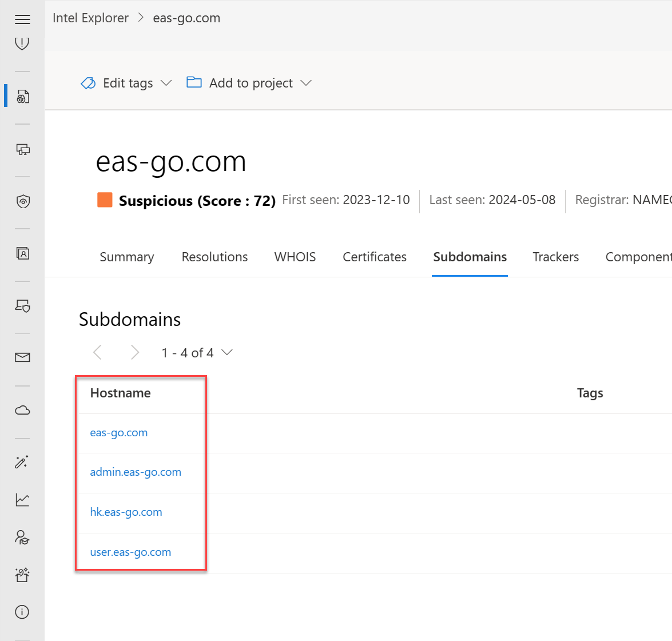Screen dimensions: 672x641
Task: Click the Registrar field text
Action: (x=623, y=200)
